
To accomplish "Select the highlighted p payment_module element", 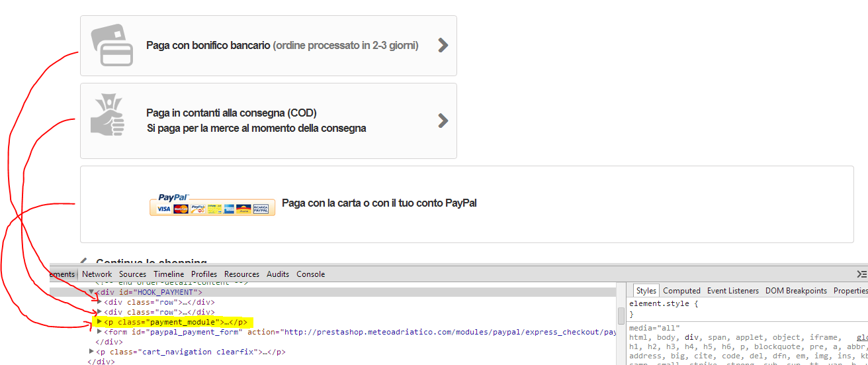I will [x=175, y=322].
